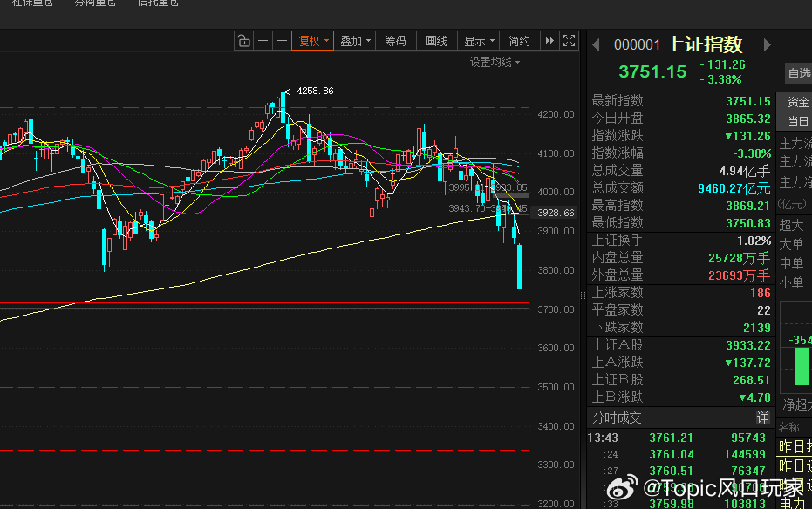
Task: Select 今日开盘 value 3865.32
Action: 747,119
